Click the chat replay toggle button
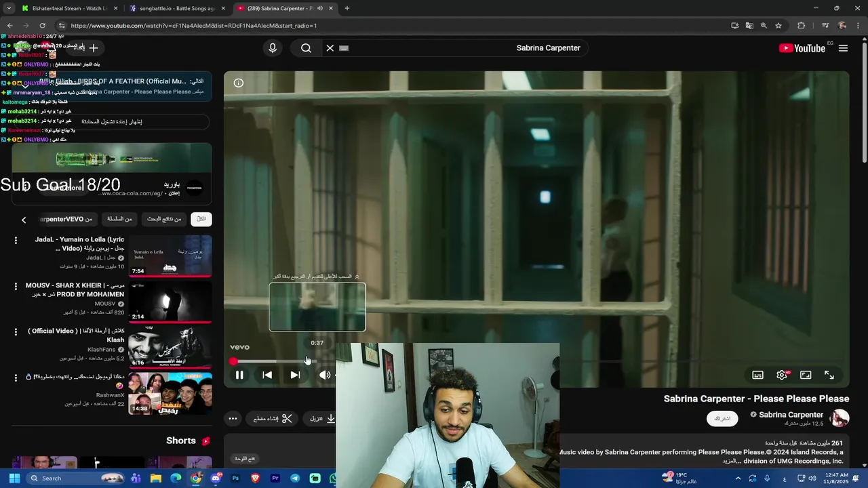 pyautogui.click(x=112, y=122)
